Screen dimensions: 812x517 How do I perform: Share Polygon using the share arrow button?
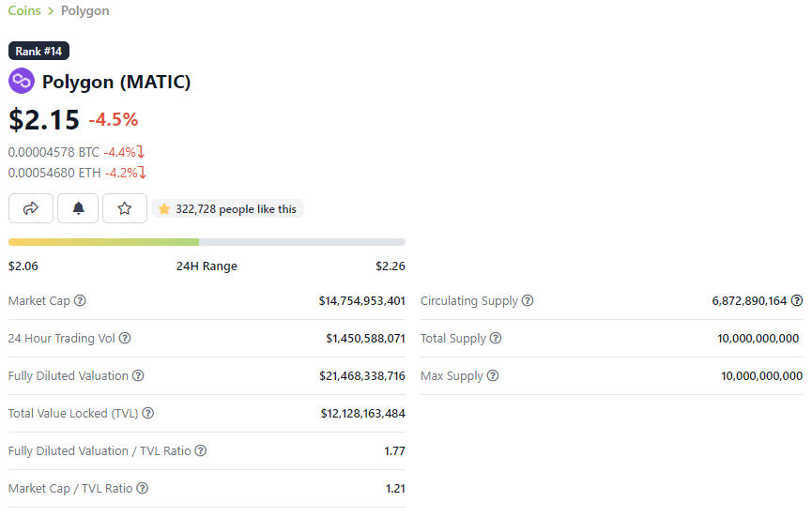point(31,208)
